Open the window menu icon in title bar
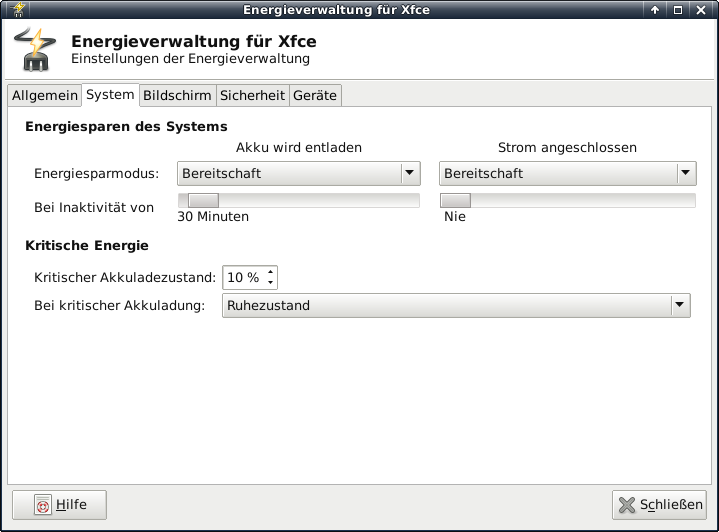 point(12,9)
